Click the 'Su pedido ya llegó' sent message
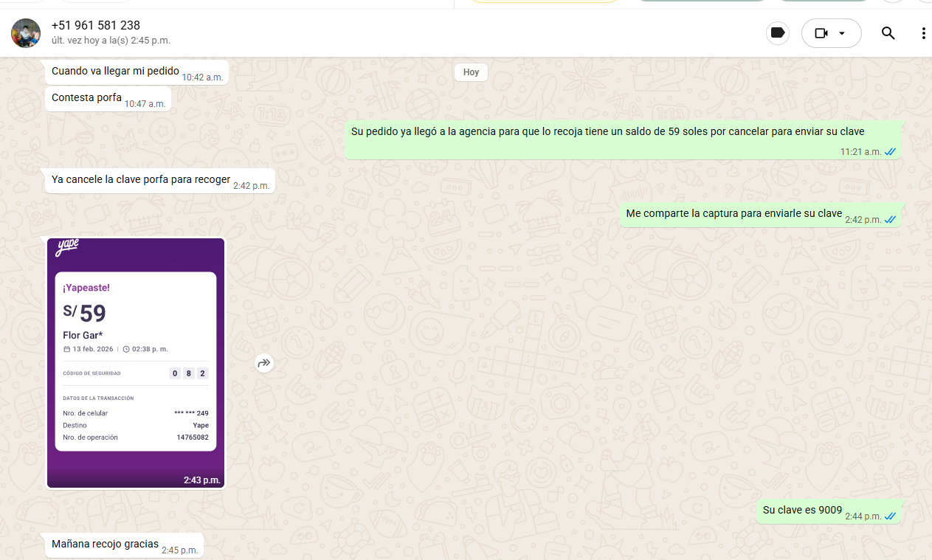Screen dimensions: 932x560 (x=607, y=132)
